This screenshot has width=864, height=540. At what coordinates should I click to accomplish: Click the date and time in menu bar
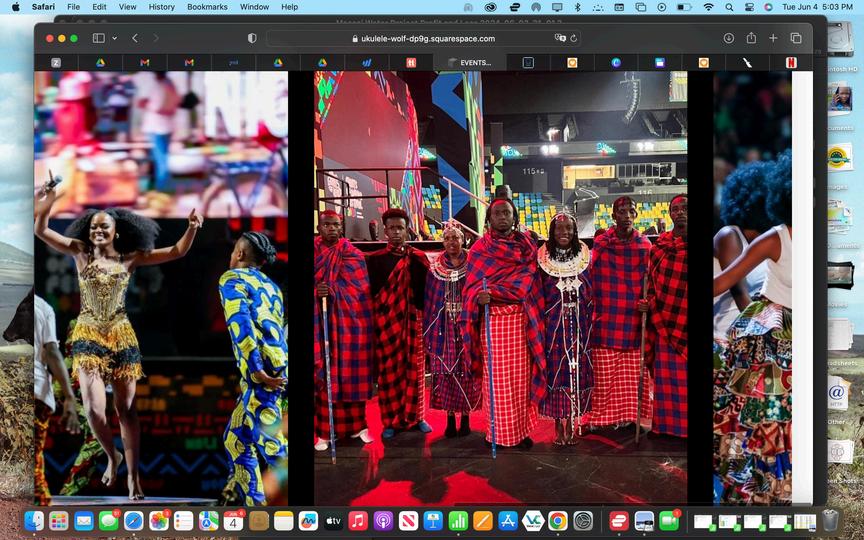coord(817,7)
